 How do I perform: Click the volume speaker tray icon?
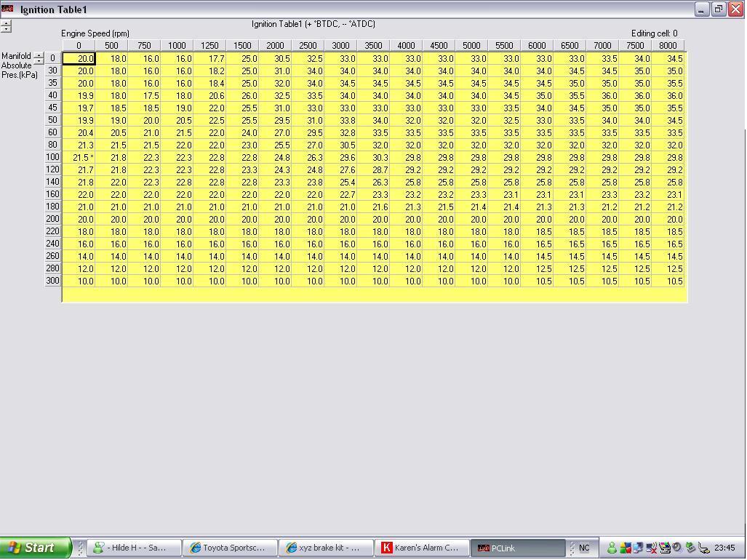(x=677, y=548)
